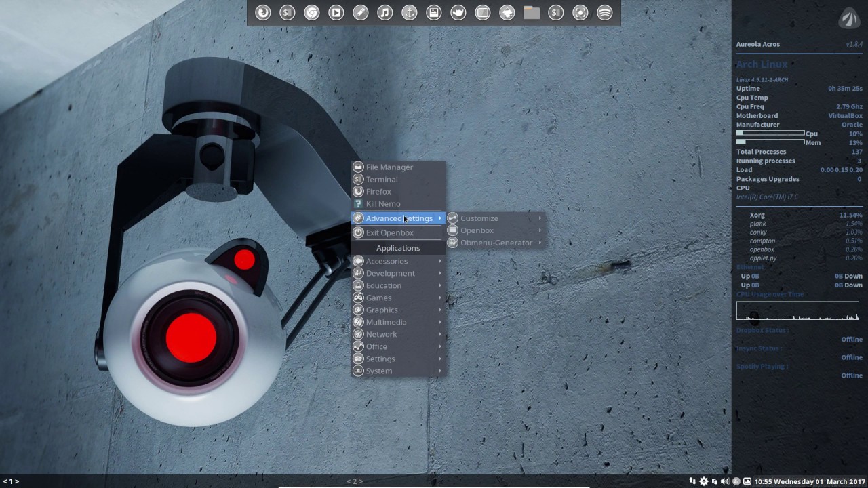Click the gear icon in system tray
Screen dimensions: 868x488
704,481
